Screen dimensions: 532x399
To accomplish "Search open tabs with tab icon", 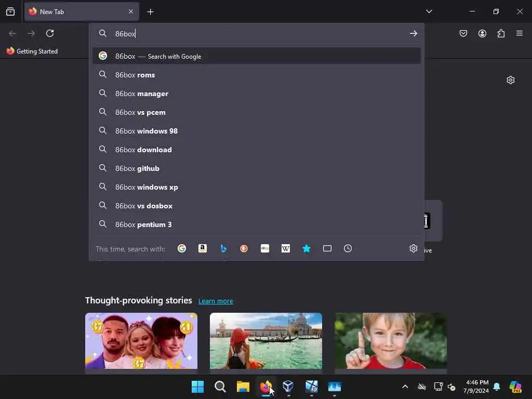I will tap(327, 248).
